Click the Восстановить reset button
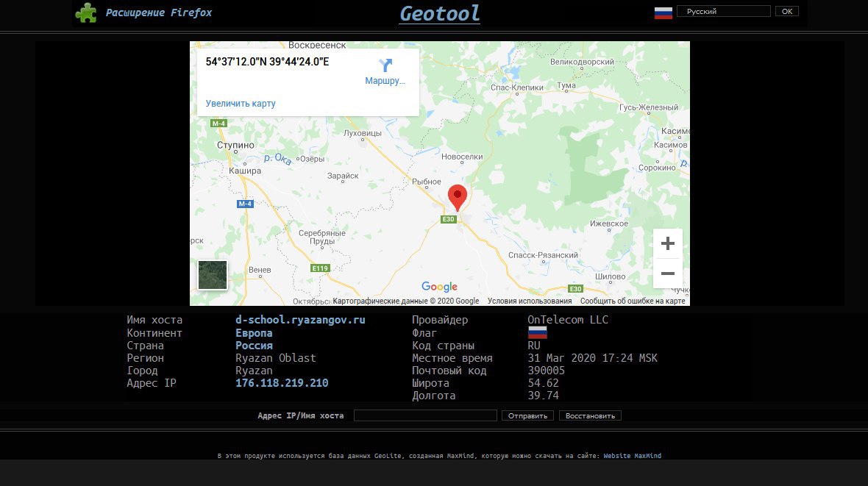Screen dimensions: 868x486 (x=590, y=415)
